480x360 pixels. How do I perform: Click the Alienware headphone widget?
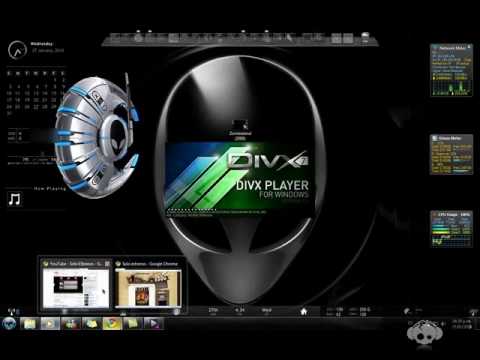97,137
